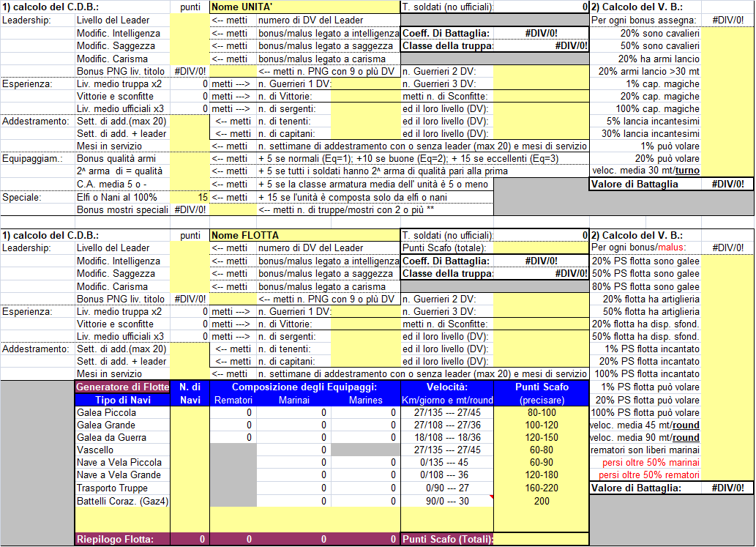
Task: Click the '20% ha armi lancio' row
Action: pyautogui.click(x=645, y=59)
